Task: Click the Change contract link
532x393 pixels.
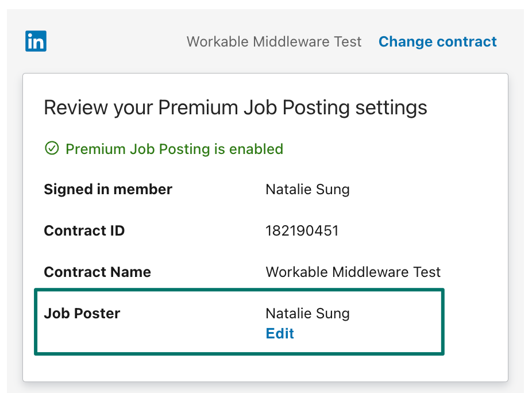Action: (x=437, y=42)
